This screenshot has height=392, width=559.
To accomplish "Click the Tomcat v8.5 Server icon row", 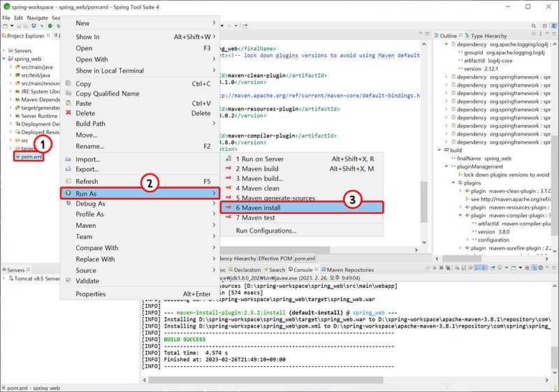I will [34, 278].
